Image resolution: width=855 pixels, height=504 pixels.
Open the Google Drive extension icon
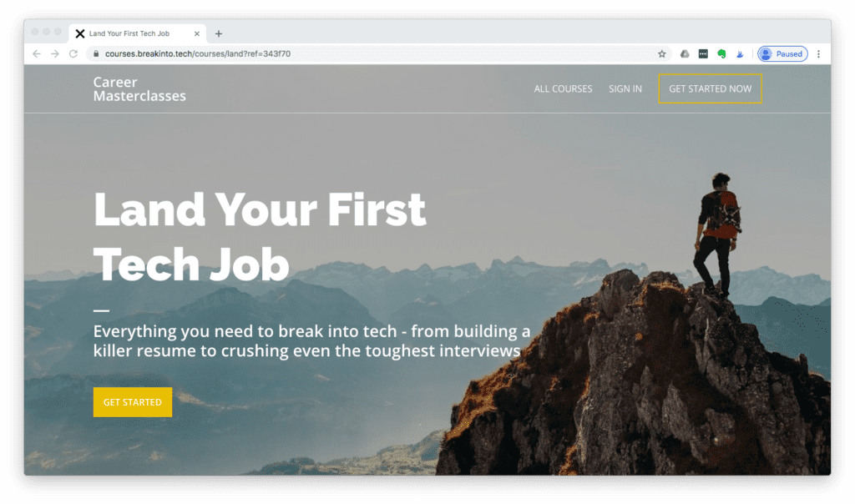(685, 54)
